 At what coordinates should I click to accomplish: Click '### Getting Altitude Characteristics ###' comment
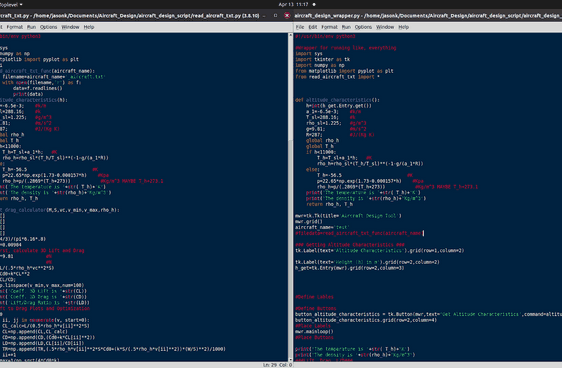coord(349,245)
